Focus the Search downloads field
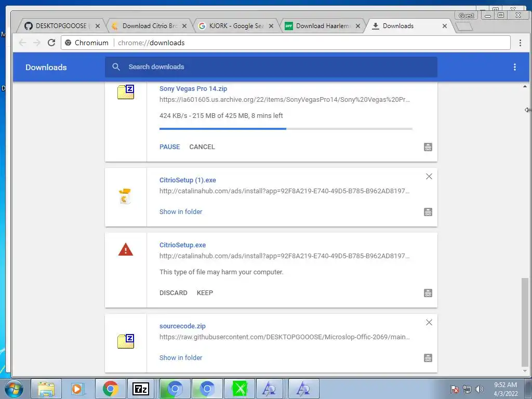Viewport: 532px width, 399px height. (x=271, y=67)
